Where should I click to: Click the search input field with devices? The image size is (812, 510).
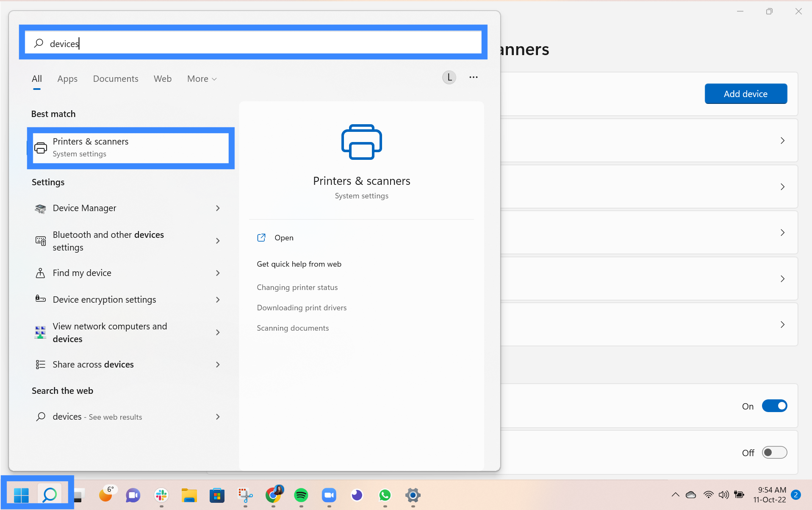(253, 43)
